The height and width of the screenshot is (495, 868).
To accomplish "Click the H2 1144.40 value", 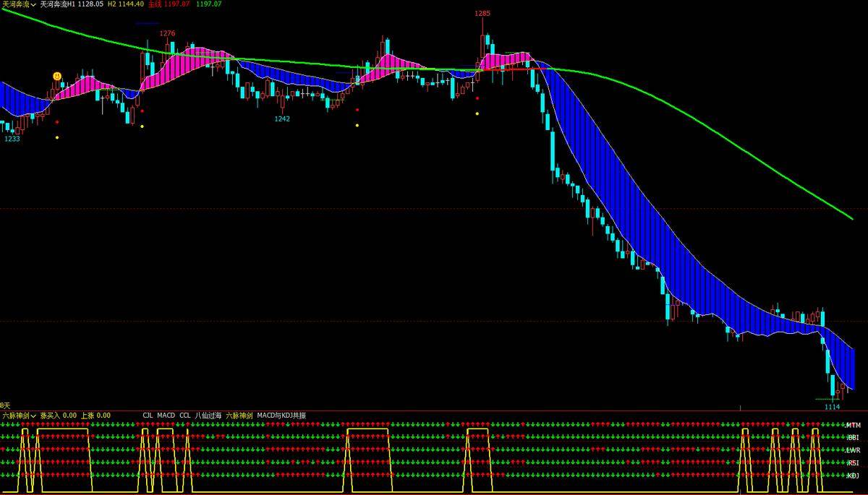I will pyautogui.click(x=126, y=4).
